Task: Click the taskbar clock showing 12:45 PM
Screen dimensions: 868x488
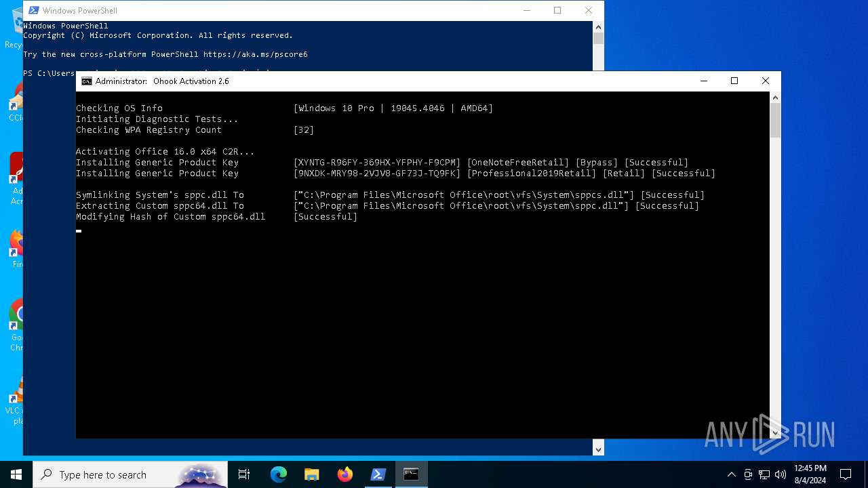Action: tap(810, 474)
